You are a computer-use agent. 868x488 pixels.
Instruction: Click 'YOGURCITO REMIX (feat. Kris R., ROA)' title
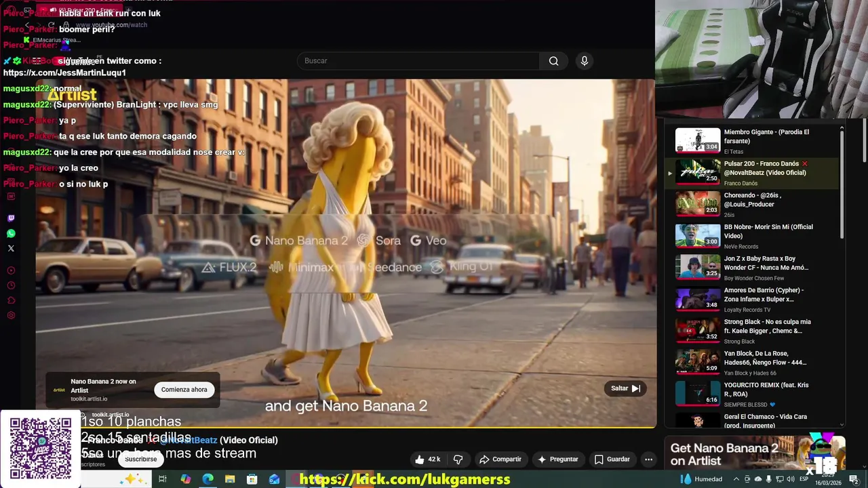(766, 389)
